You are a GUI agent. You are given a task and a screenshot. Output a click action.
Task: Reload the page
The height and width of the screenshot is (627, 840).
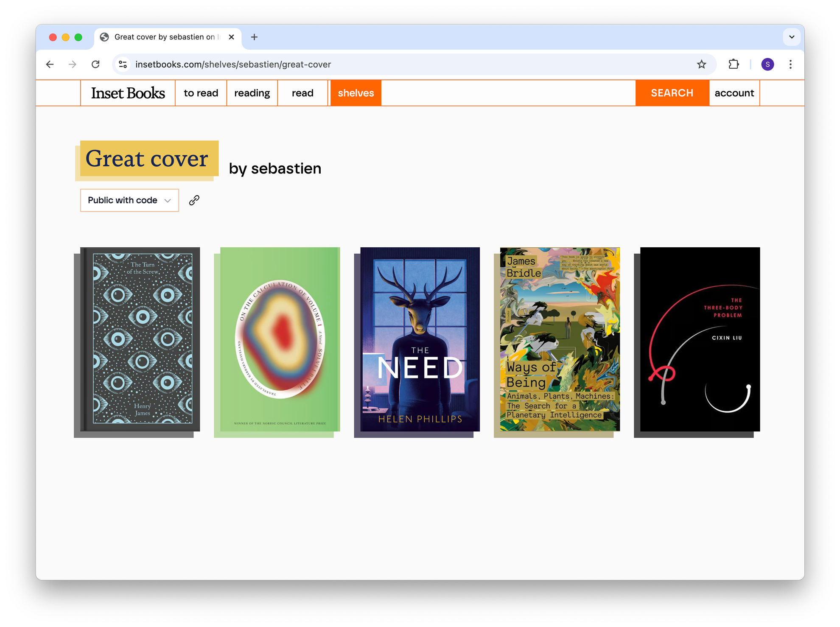(x=96, y=64)
